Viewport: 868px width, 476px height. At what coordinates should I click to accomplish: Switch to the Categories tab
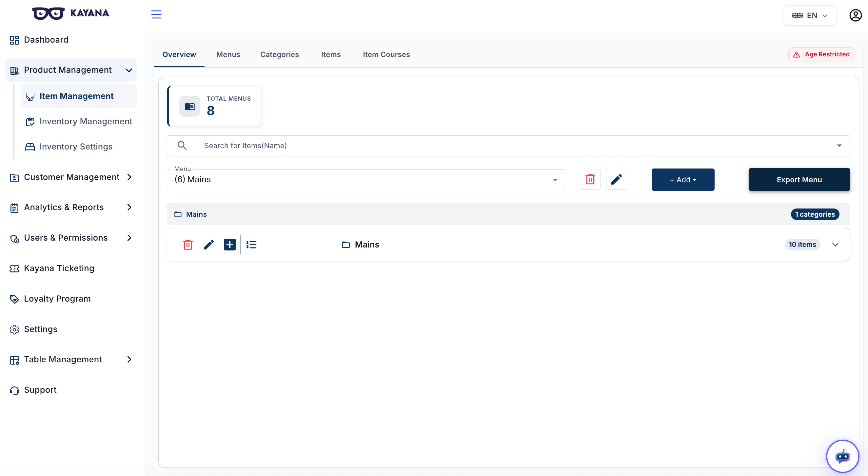[279, 54]
